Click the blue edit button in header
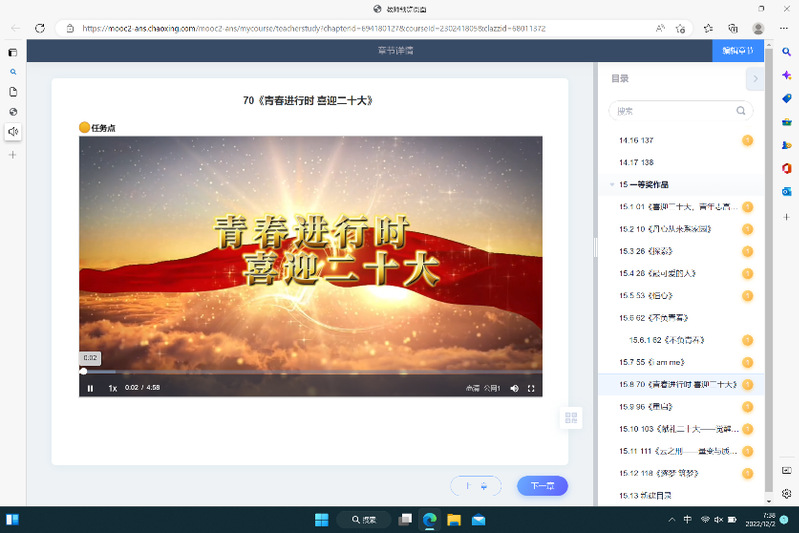The image size is (799, 533). (737, 51)
